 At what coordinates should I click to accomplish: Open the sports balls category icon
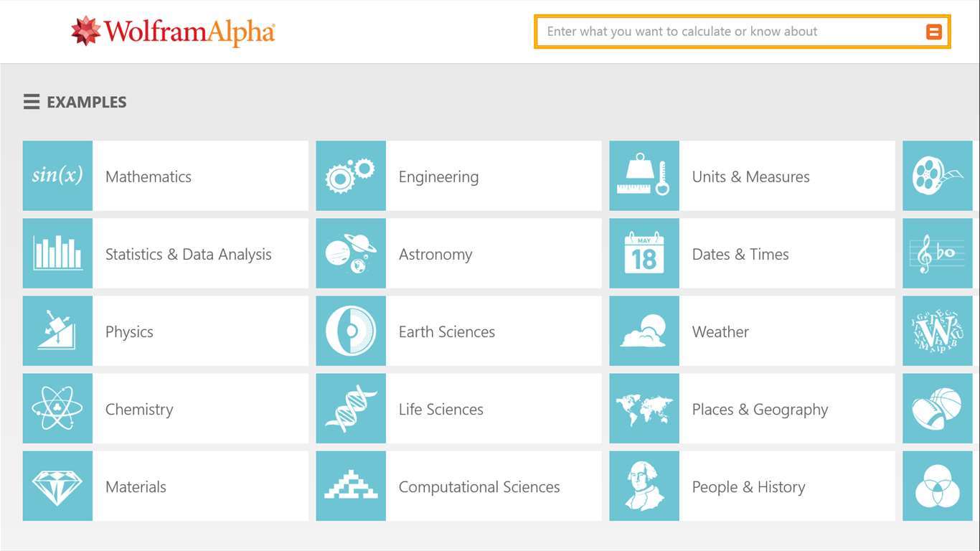(937, 408)
